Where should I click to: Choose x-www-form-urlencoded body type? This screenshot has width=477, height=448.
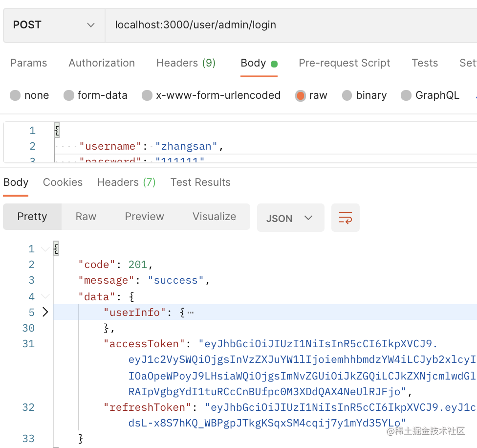pyautogui.click(x=147, y=95)
